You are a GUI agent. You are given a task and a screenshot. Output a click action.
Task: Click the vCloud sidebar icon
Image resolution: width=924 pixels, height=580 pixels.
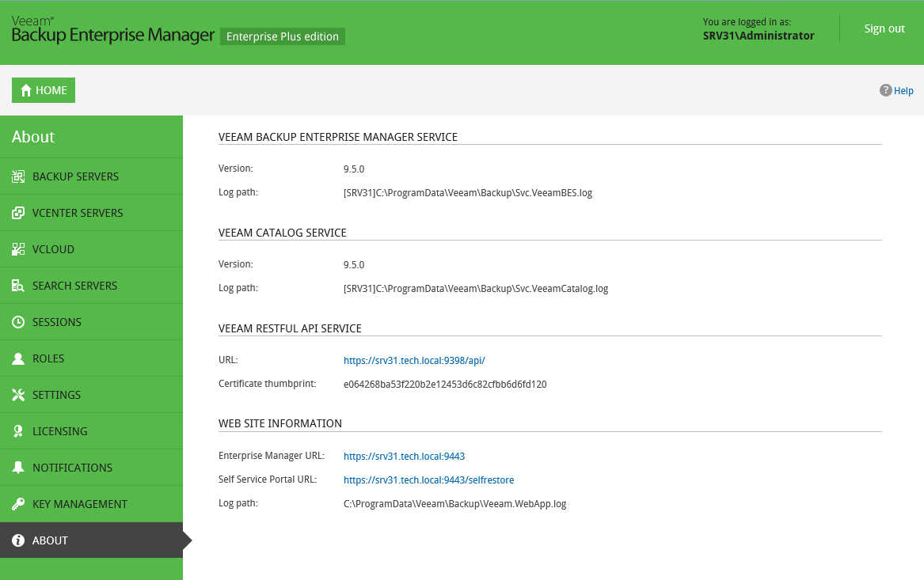(18, 249)
